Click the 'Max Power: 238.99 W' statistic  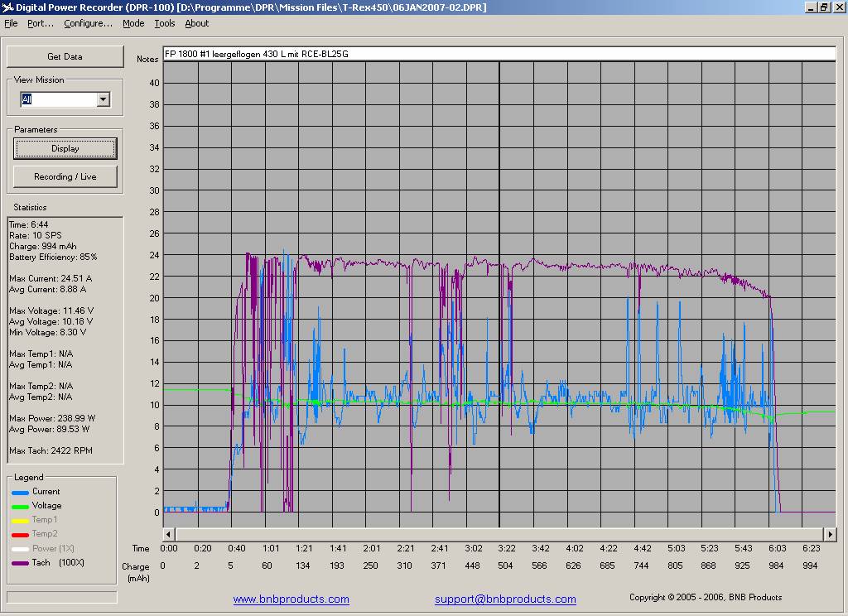(52, 418)
